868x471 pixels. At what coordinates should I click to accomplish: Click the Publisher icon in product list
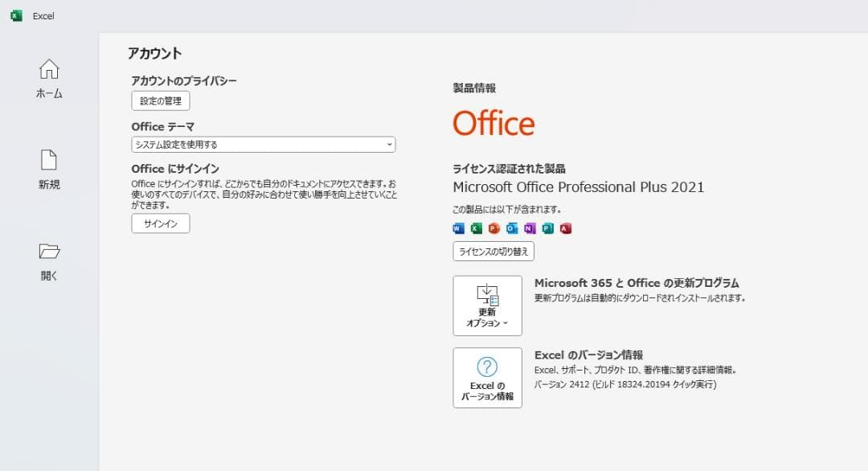pyautogui.click(x=548, y=228)
